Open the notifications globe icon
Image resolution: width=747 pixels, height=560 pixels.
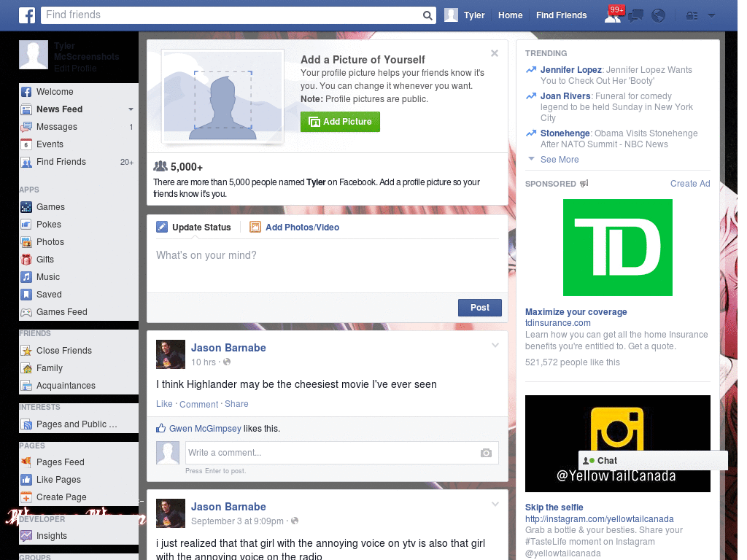click(659, 16)
